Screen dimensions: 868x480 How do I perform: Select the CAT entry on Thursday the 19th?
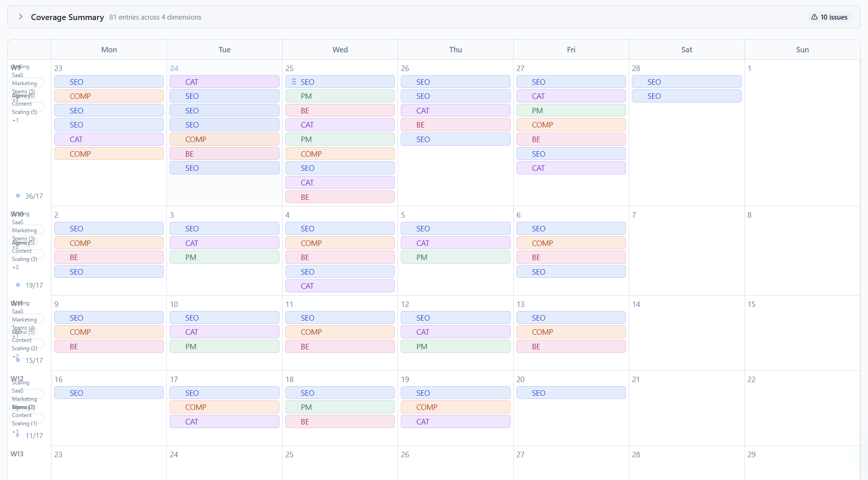tap(455, 421)
